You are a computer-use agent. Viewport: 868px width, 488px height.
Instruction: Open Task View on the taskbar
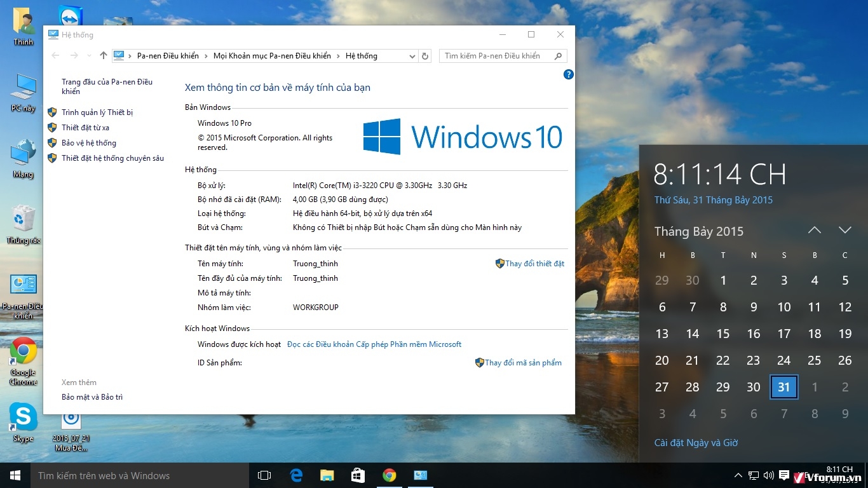[x=264, y=475]
